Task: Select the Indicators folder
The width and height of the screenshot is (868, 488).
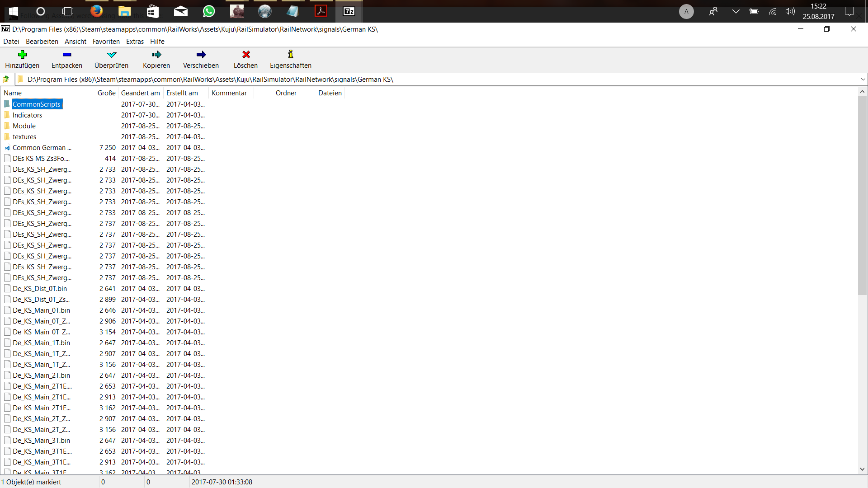Action: click(27, 115)
